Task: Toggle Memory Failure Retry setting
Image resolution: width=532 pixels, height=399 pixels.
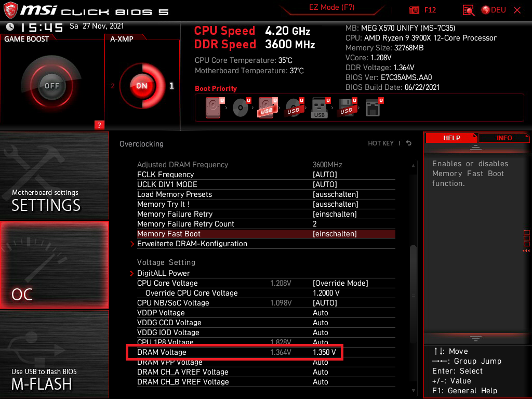Action: point(266,214)
